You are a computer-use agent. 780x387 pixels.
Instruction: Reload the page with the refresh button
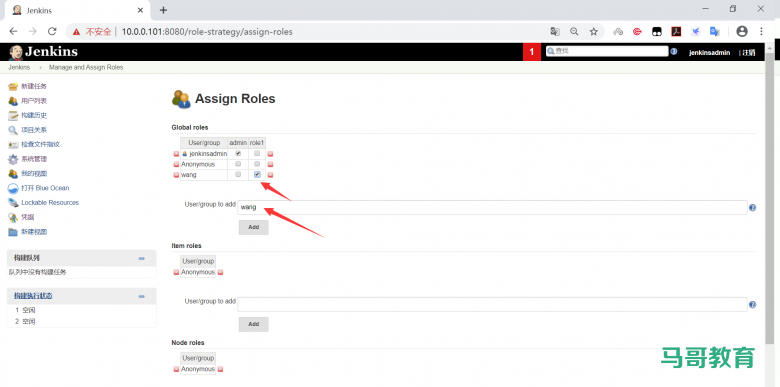(52, 31)
